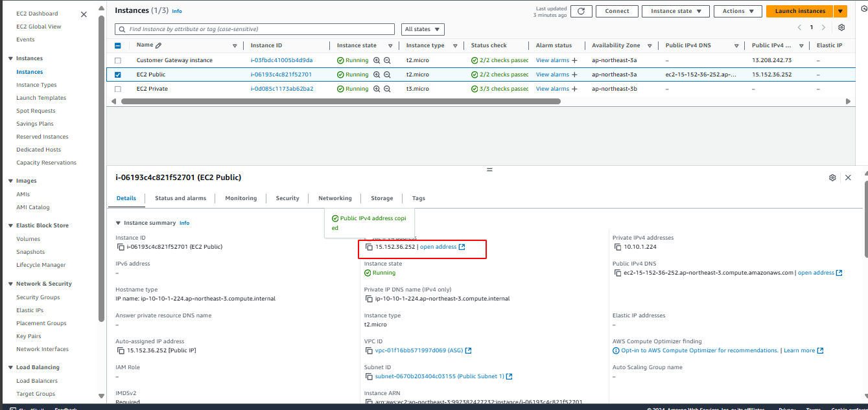Switch to the Tags tab

pos(418,198)
